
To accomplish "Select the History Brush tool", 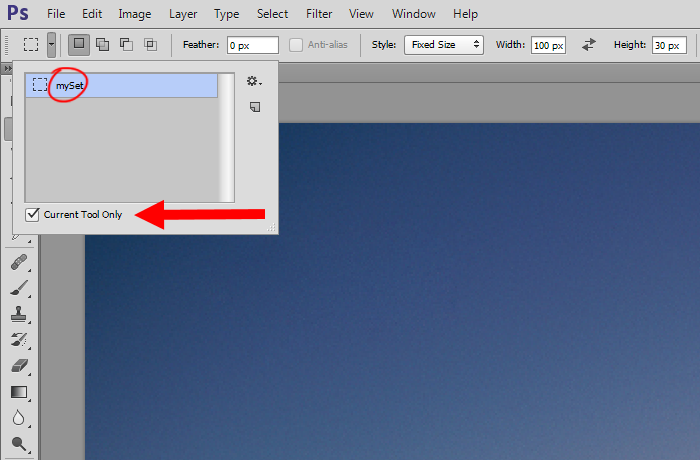I will (x=19, y=340).
